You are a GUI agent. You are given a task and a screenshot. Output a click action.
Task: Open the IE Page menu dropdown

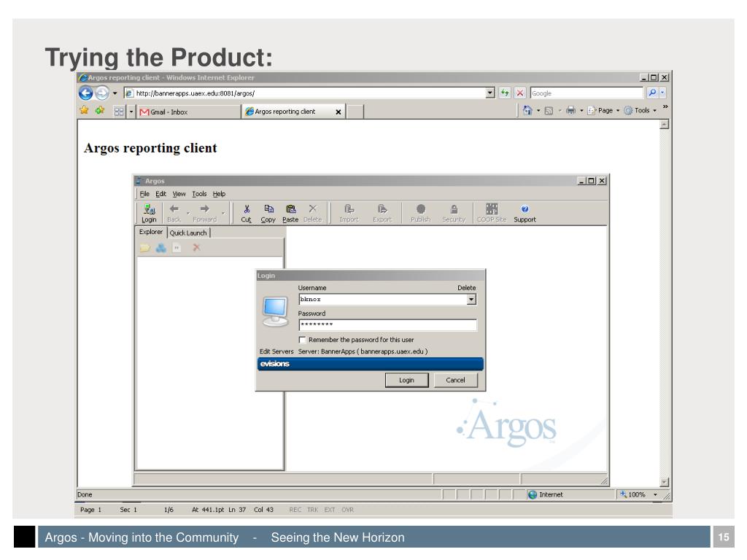603,111
